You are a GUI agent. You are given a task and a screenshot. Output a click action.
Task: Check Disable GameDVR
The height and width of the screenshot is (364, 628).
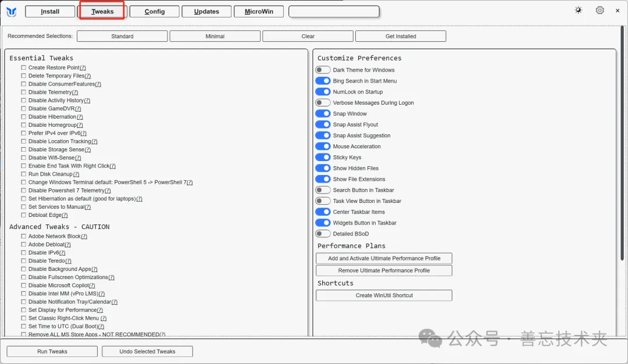pyautogui.click(x=24, y=109)
